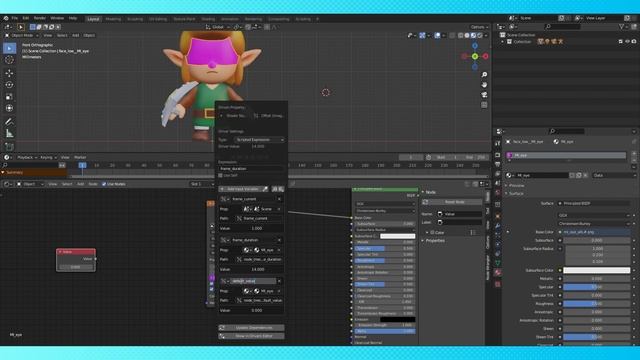Select the Measure tool in viewport toolbar
640x360 pixels.
click(x=9, y=133)
